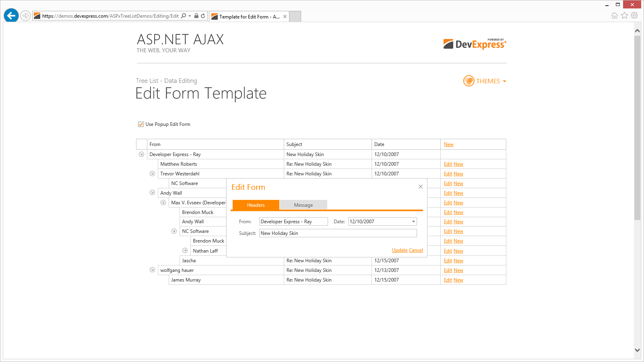Screen dimensions: 644x362
Task: Click James Murray cell
Action: point(226,280)
